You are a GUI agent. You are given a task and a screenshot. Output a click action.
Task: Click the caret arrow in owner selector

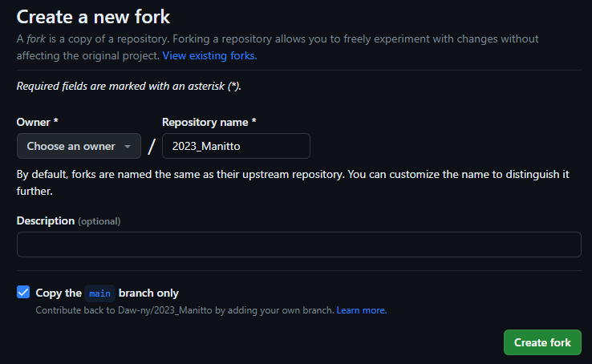[128, 147]
